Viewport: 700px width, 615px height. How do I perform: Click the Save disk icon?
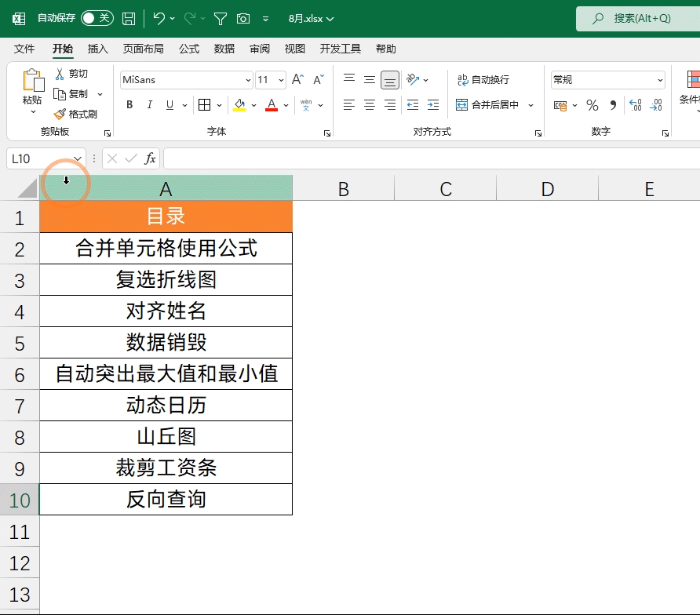(x=129, y=18)
